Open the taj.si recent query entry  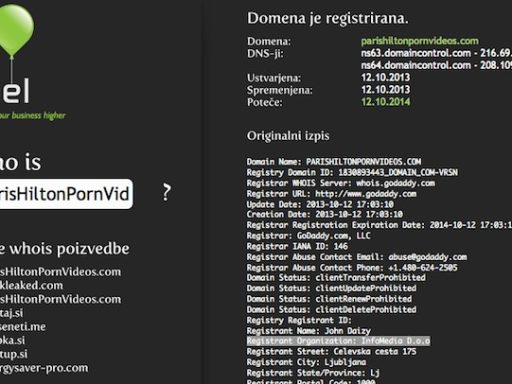pos(12,313)
